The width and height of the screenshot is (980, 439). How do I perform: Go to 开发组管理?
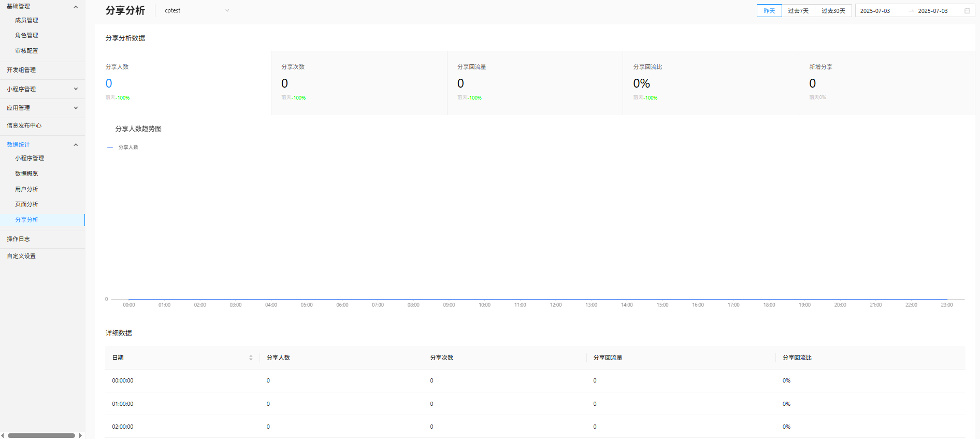pyautogui.click(x=21, y=70)
